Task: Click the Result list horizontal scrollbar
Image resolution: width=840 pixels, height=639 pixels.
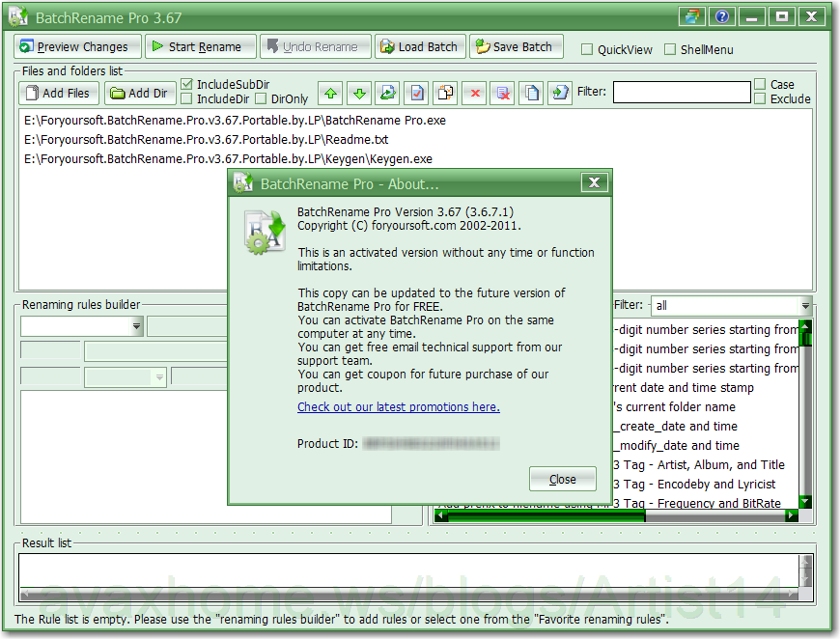Action: click(409, 594)
